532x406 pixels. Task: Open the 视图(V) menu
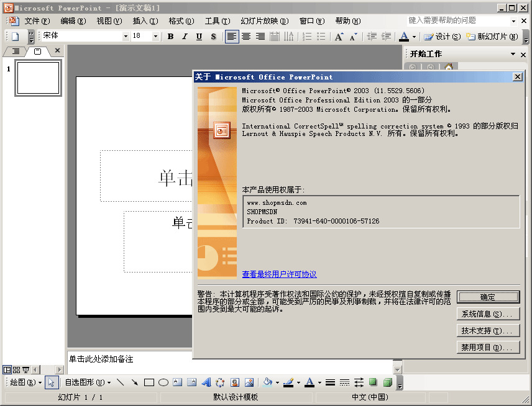point(109,21)
